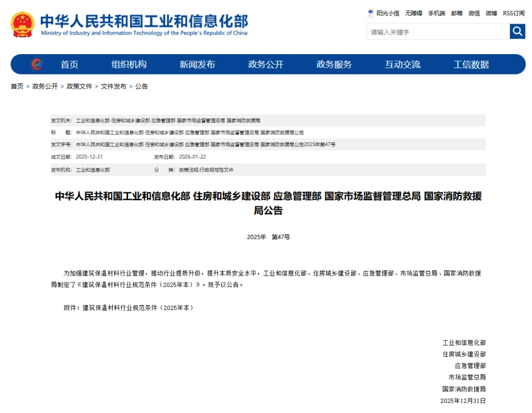Click the 标题 row value in the metadata table
The height and width of the screenshot is (413, 532).
coord(190,132)
